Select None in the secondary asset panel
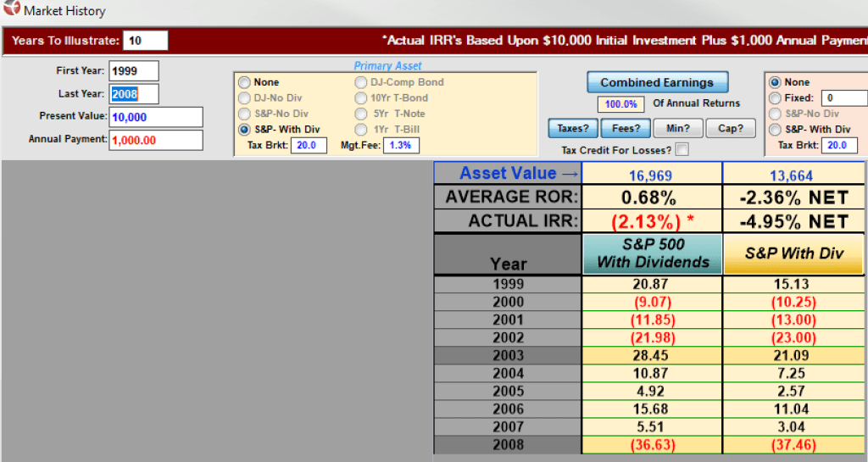868x462 pixels. [x=775, y=82]
